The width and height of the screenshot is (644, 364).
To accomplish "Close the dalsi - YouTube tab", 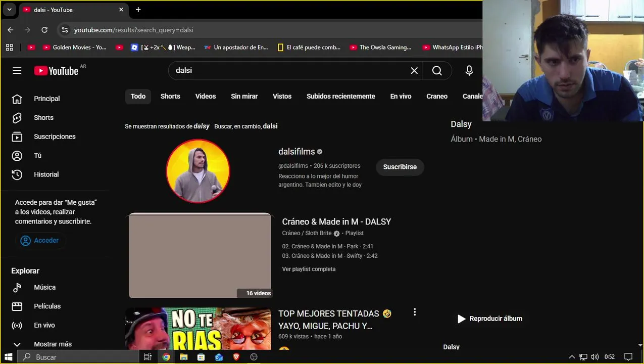I will click(121, 10).
